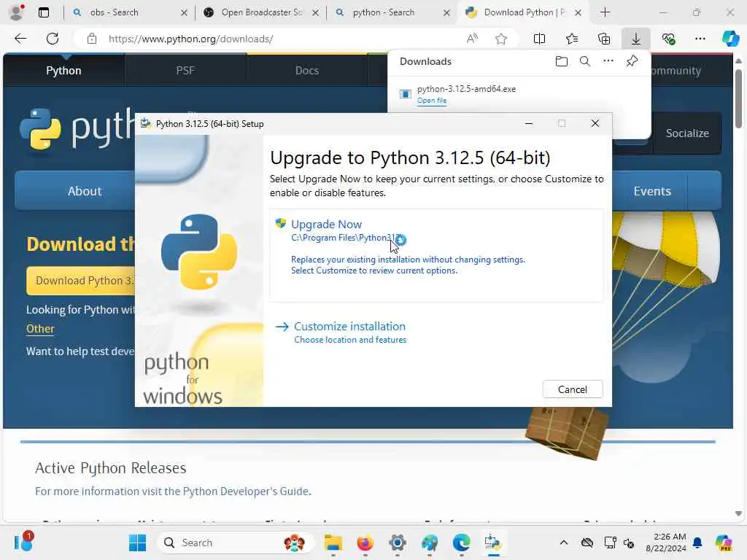Cancel the Python 3.12.5 Setup
This screenshot has height=560, width=747.
click(573, 389)
